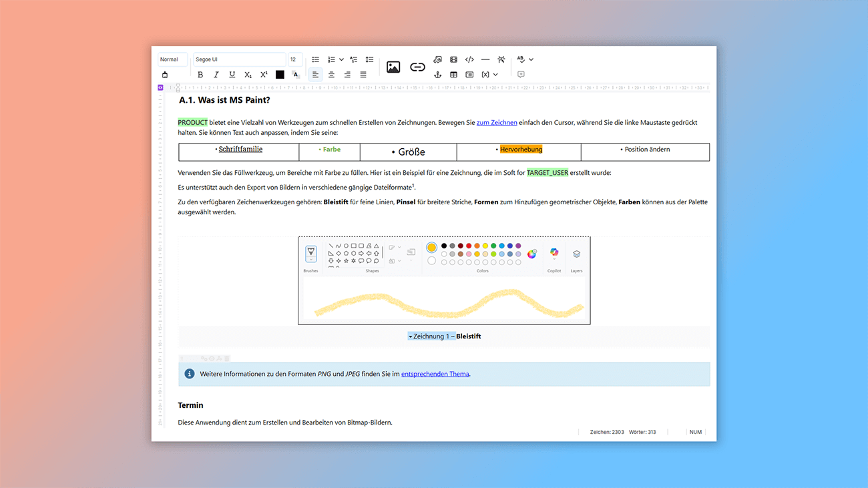Click the bulleted list icon
Image resolution: width=868 pixels, height=488 pixels.
316,59
